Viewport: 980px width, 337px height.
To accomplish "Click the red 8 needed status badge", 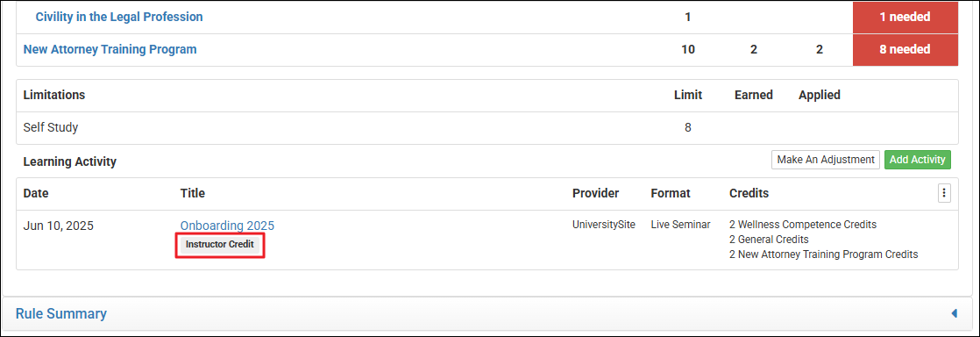I will pos(905,49).
